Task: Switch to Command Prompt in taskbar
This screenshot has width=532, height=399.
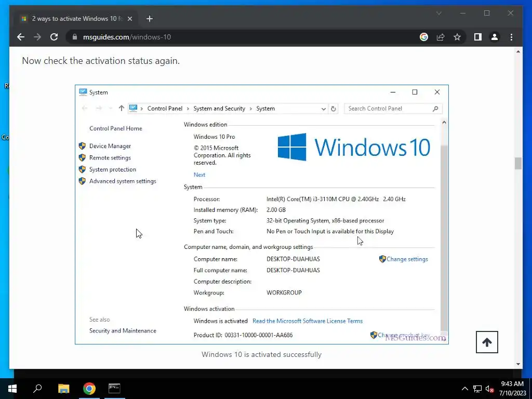Action: [114, 389]
